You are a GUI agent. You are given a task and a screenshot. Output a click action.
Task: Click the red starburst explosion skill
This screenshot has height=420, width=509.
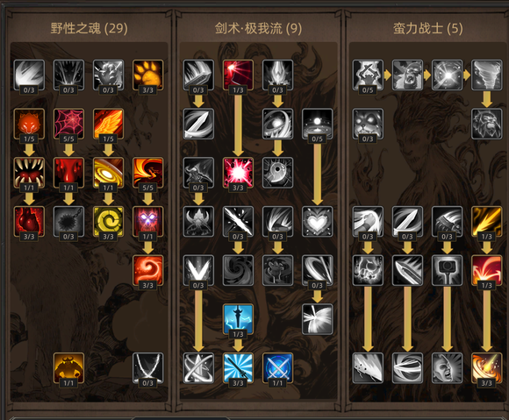pos(238,173)
